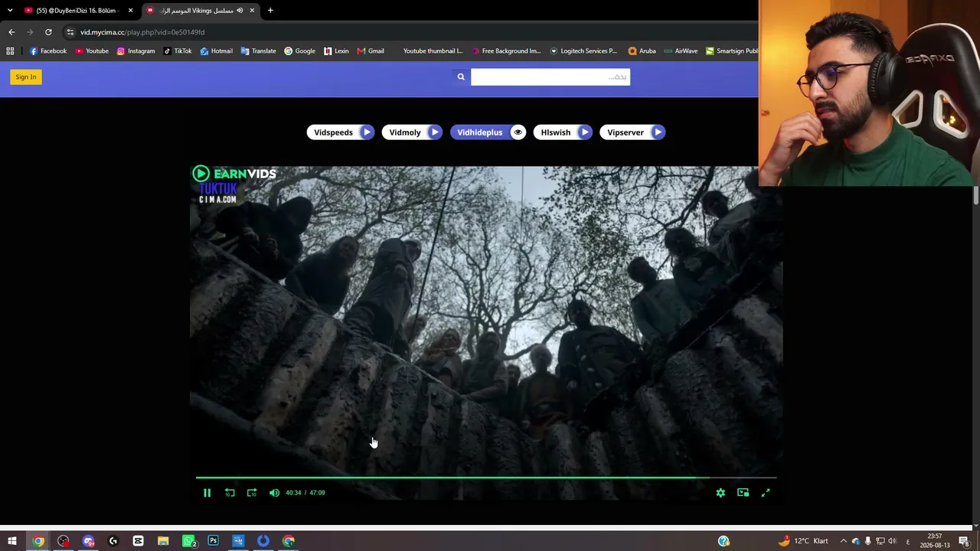The height and width of the screenshot is (551, 980).
Task: Mute the Vikings tab audio icon
Action: [240, 11]
